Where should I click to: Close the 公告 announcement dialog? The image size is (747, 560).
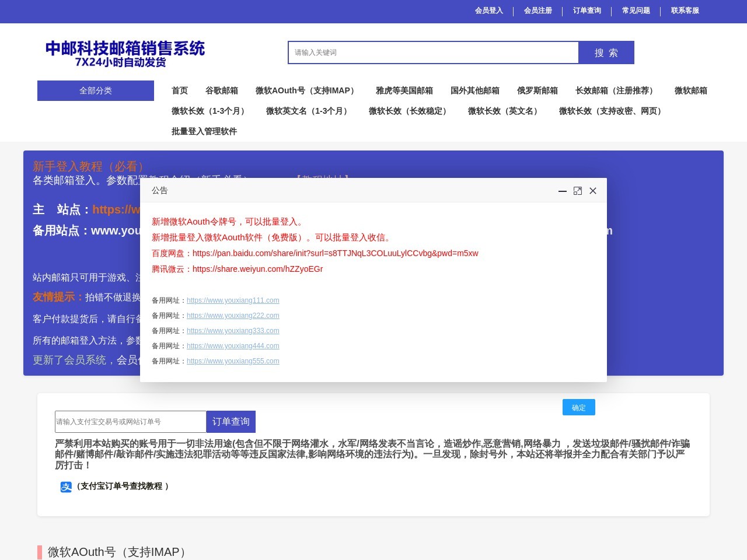pyautogui.click(x=593, y=191)
